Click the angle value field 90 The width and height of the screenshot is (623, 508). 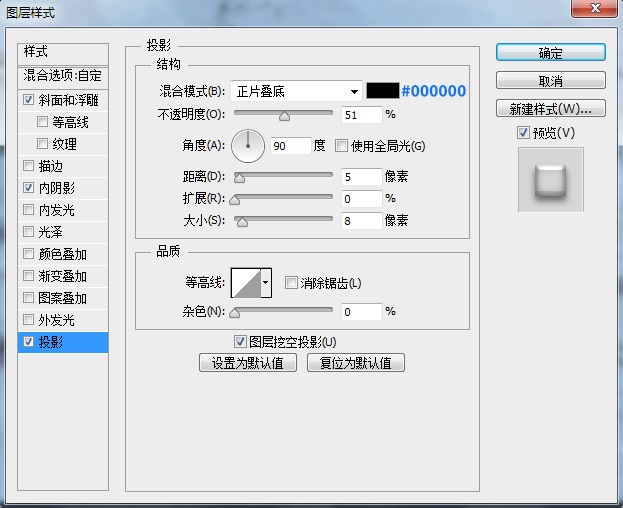[290, 146]
